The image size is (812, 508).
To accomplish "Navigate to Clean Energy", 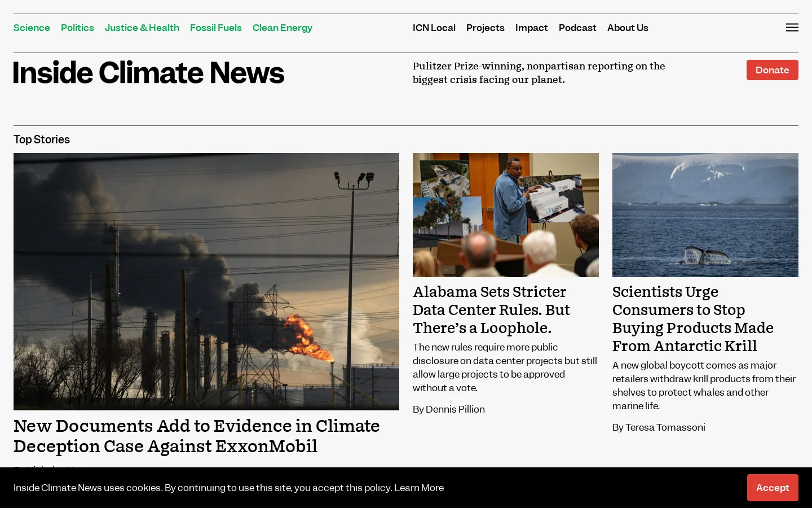I will click(283, 28).
